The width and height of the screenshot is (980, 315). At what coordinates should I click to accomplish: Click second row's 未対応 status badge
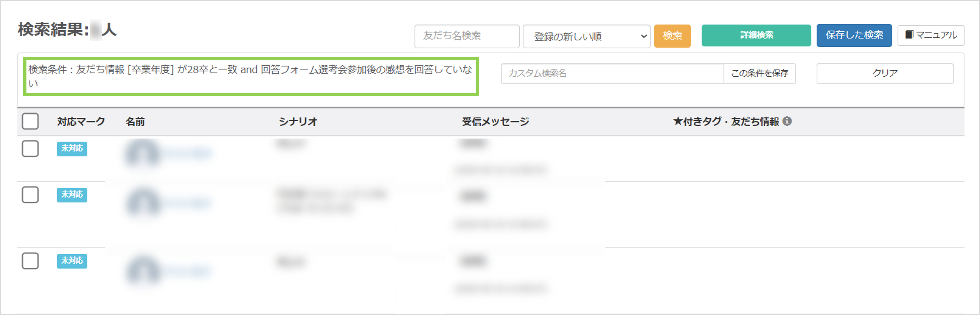coord(72,194)
